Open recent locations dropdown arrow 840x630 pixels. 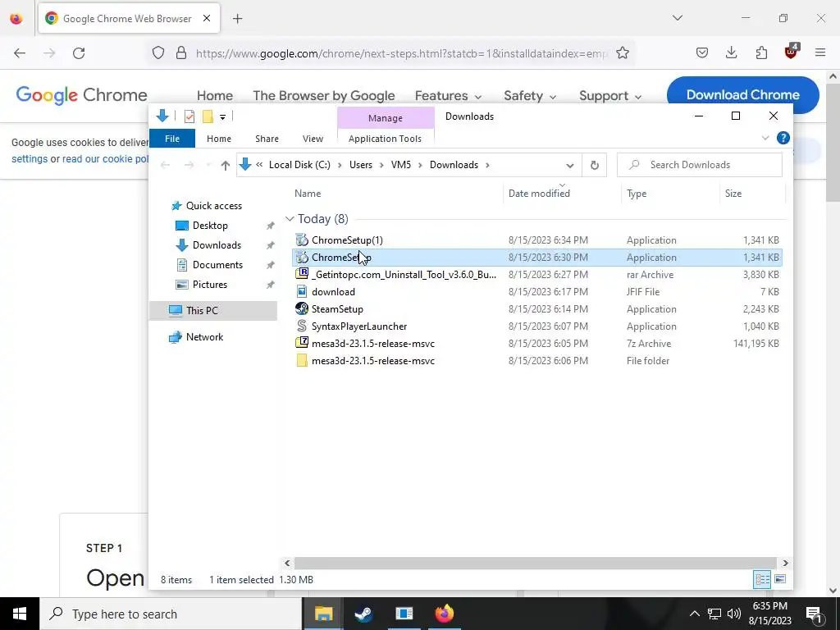click(x=208, y=165)
